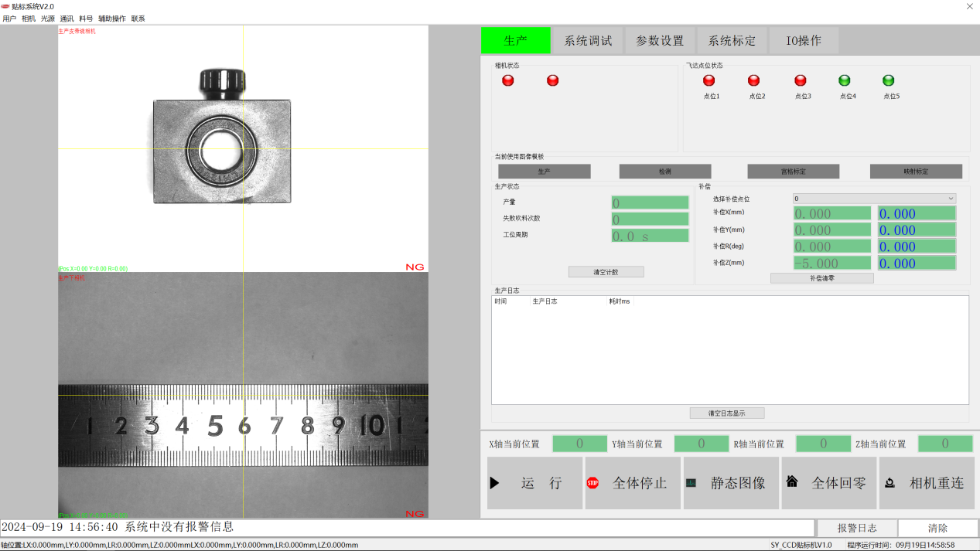This screenshot has width=980, height=551.
Task: Open the 辅助操作 menu
Action: [x=111, y=19]
